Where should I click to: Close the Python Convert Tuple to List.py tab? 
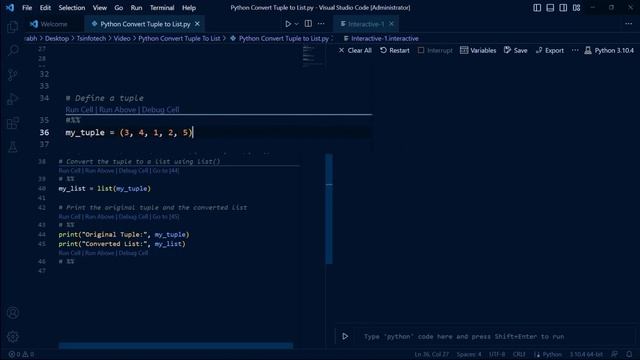(x=197, y=24)
